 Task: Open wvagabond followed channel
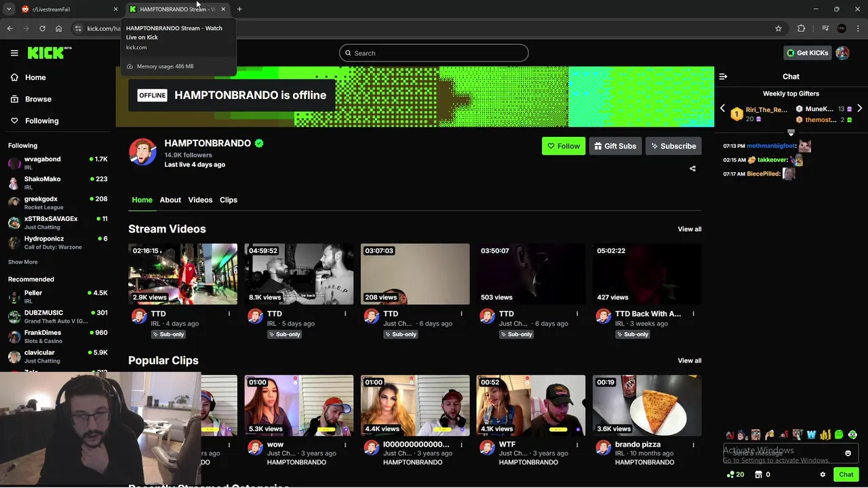(x=58, y=163)
